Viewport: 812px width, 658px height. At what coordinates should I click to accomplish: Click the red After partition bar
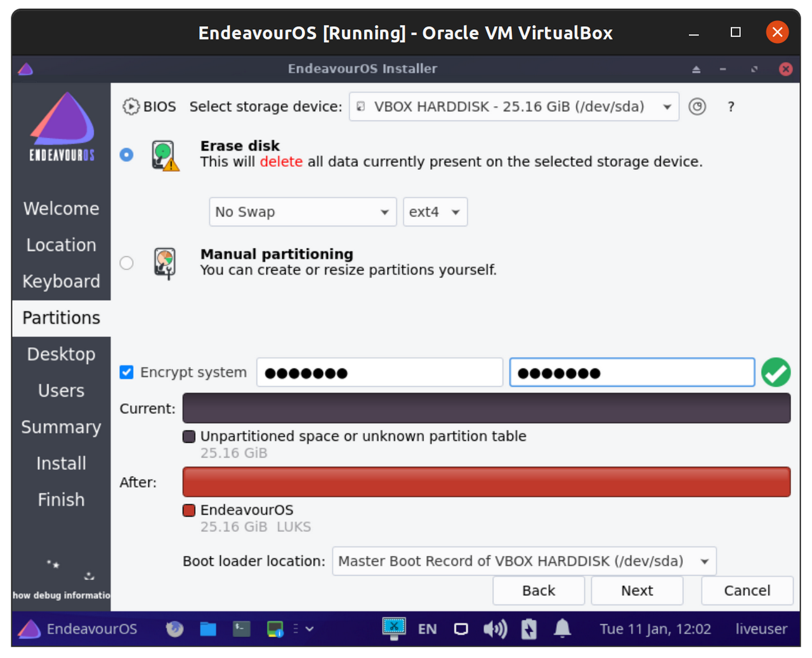tap(486, 482)
